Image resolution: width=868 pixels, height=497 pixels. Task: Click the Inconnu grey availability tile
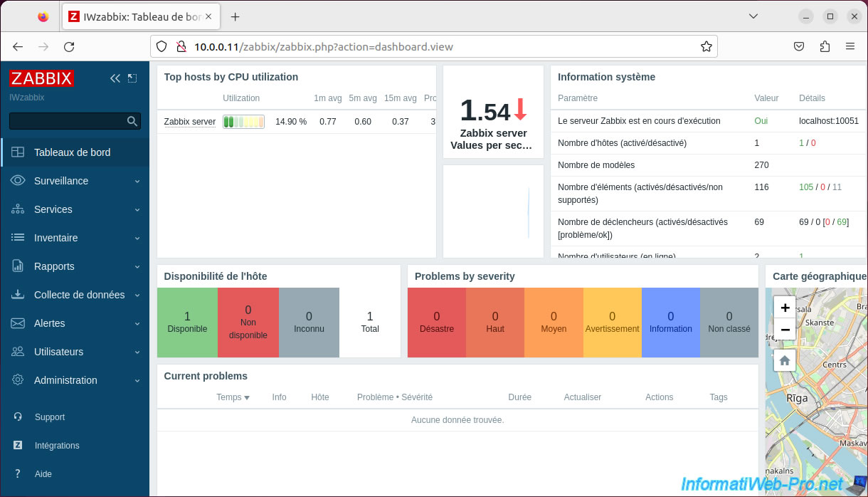pos(309,323)
